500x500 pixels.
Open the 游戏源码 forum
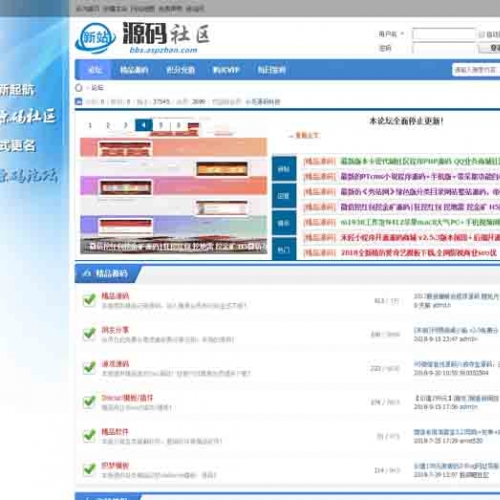(115, 364)
